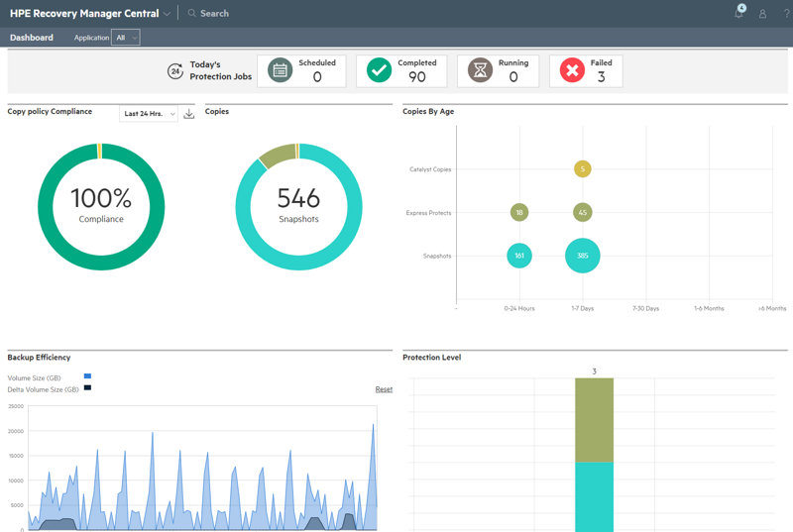Toggle the Volume Size (GB) legend swatch
The image size is (793, 532).
click(87, 375)
